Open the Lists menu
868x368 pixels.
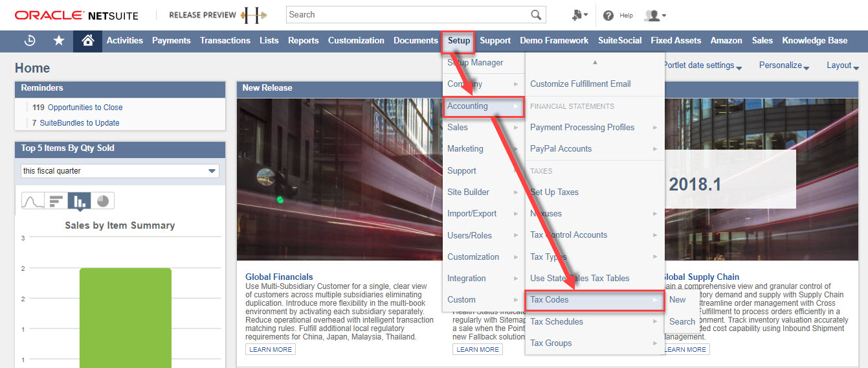(x=269, y=40)
